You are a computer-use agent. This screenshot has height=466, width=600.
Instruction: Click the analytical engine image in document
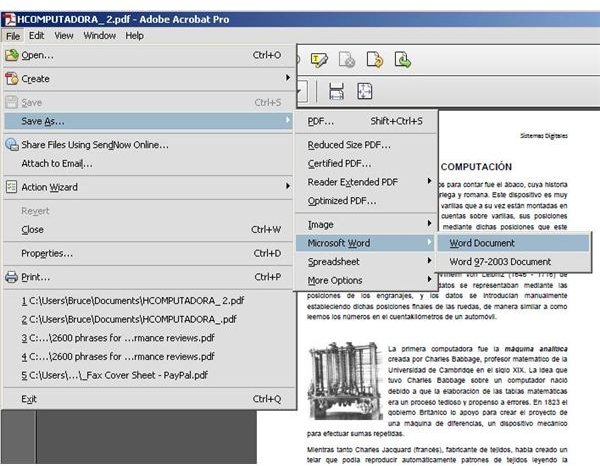click(344, 381)
